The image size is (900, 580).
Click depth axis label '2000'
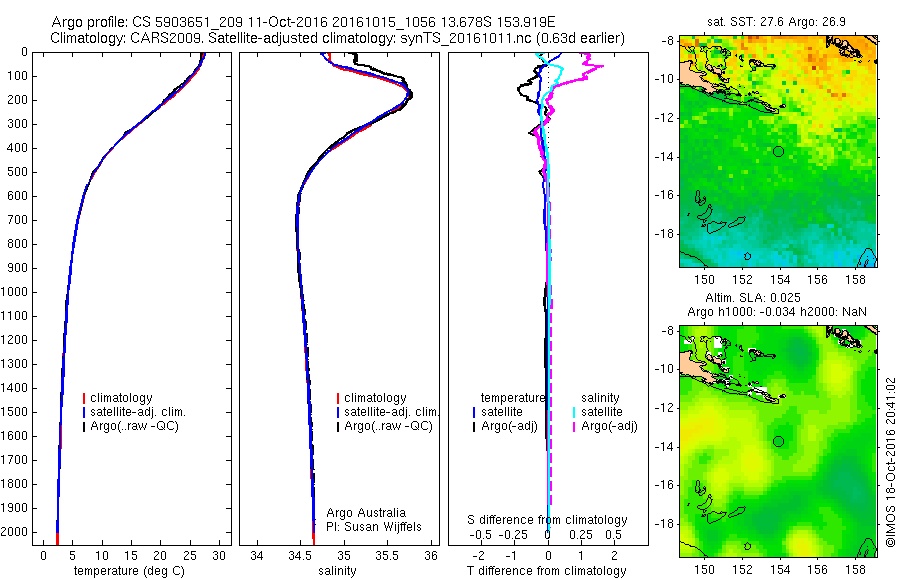point(14,532)
